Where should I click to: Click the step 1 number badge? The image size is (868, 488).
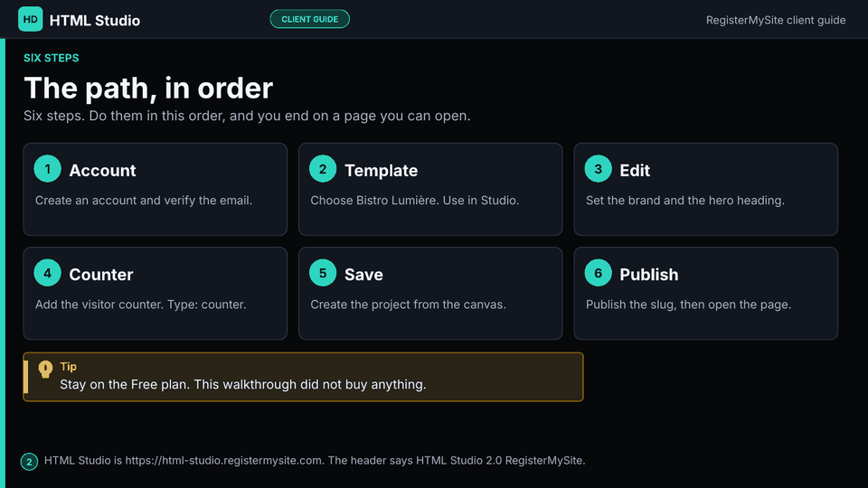48,169
